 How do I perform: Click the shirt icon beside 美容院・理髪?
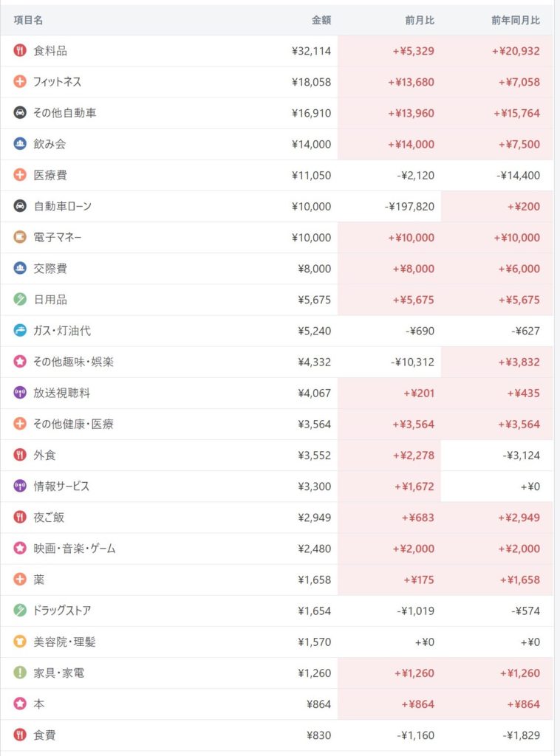(20, 642)
